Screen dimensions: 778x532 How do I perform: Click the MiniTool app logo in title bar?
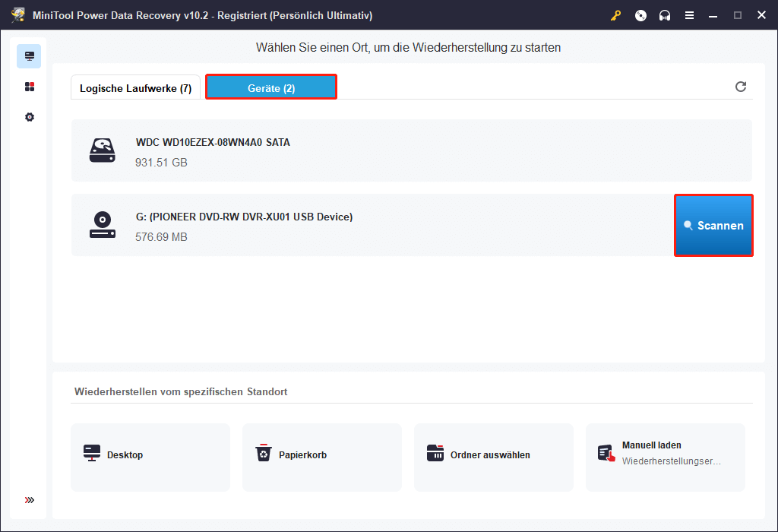pos(18,15)
